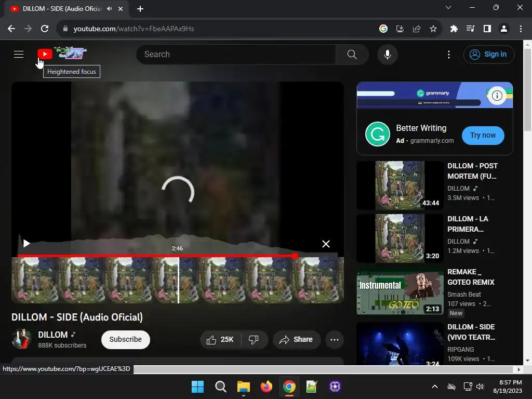Go back with browser back arrow
Image resolution: width=532 pixels, height=399 pixels.
[x=11, y=29]
